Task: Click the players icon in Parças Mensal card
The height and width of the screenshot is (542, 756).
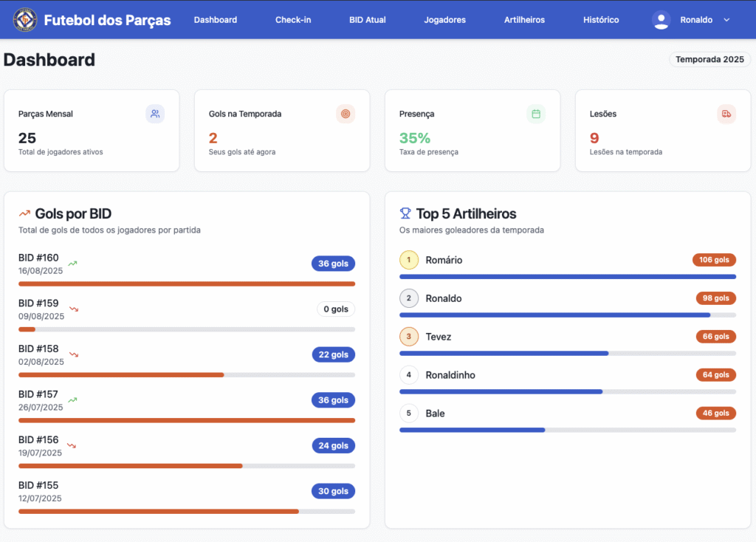Action: coord(155,114)
